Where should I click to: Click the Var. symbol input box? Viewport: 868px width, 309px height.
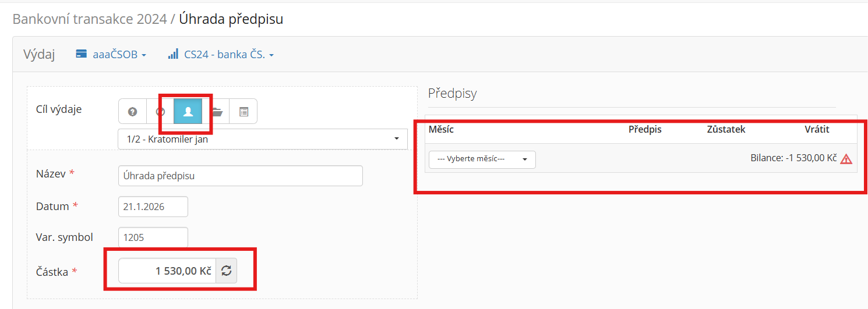pyautogui.click(x=153, y=237)
